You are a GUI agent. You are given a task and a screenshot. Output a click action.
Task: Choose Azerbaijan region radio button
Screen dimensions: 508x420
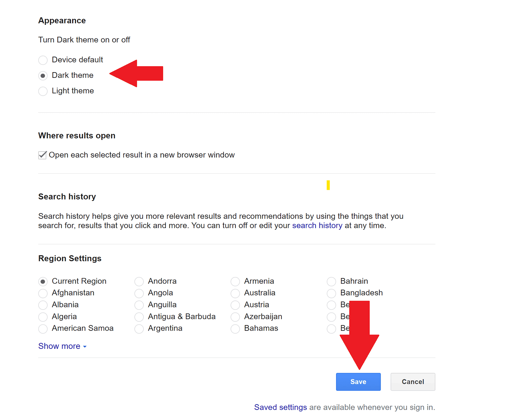235,317
